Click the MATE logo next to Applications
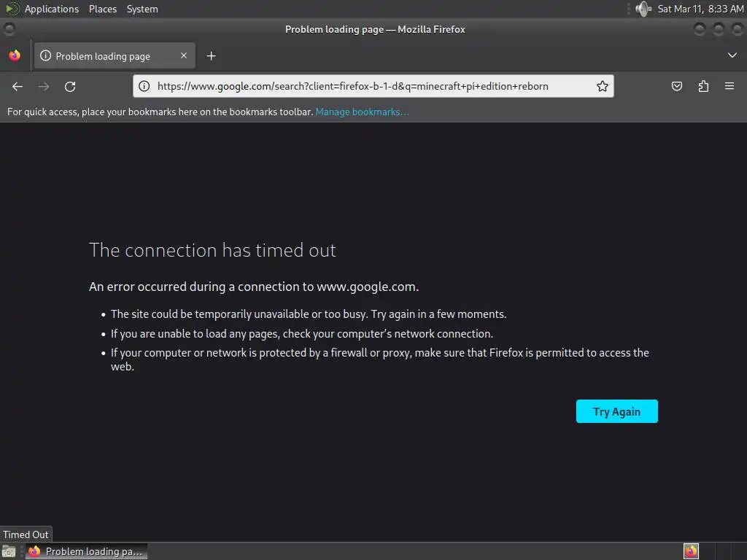 [x=12, y=9]
